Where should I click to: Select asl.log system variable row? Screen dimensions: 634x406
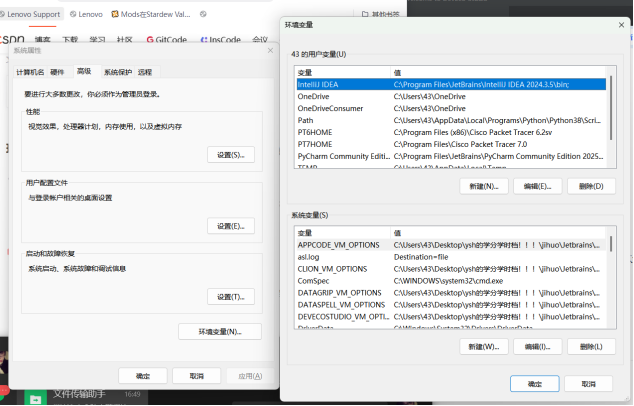tap(451, 257)
